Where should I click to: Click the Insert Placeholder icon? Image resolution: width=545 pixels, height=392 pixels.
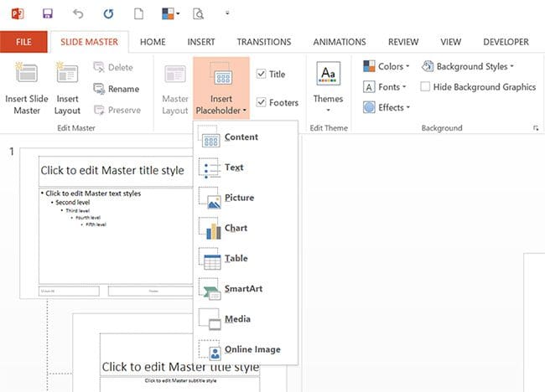pos(221,74)
